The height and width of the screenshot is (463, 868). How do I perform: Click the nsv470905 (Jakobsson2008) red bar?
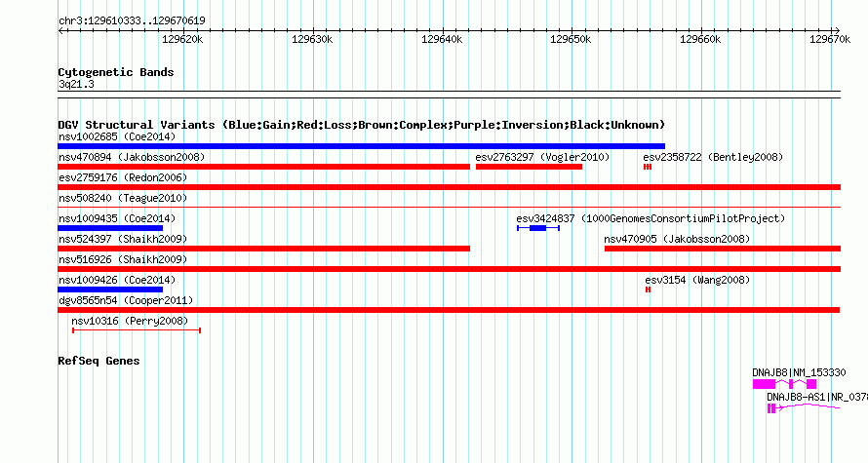[x=723, y=249]
